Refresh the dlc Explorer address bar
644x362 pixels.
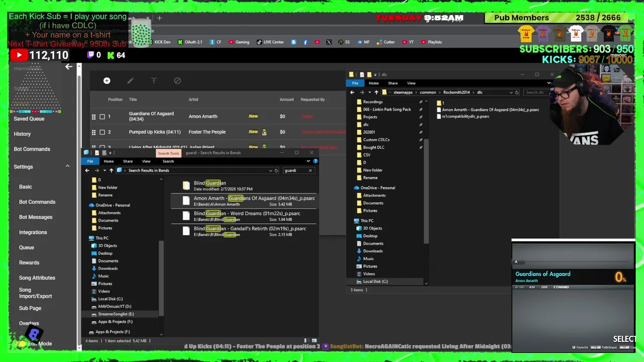517,93
